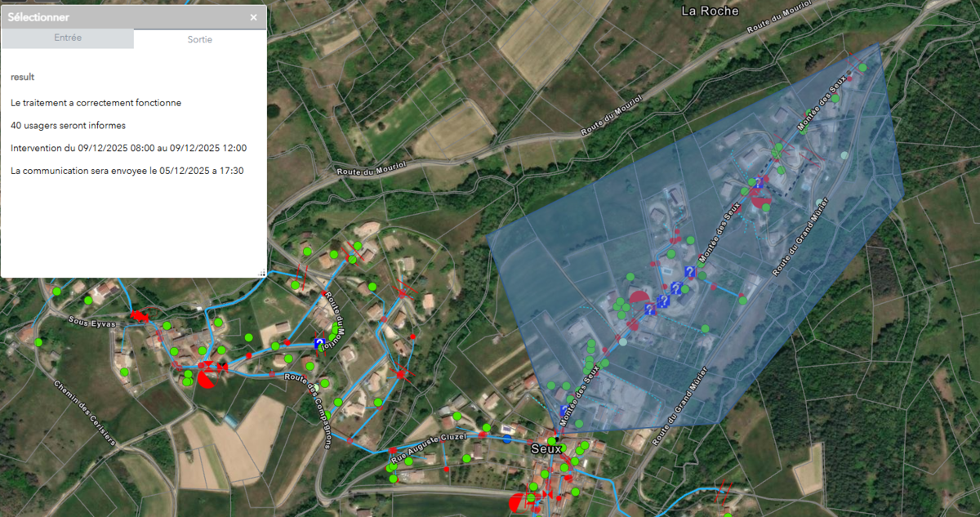The height and width of the screenshot is (517, 980).
Task: Select the Sortie tab
Action: tap(199, 39)
